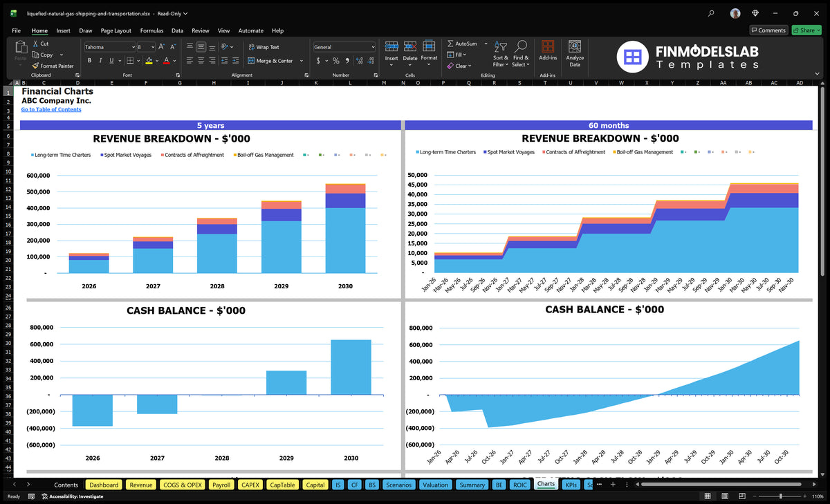Click the Add new sheet plus button
The width and height of the screenshot is (830, 504).
click(x=612, y=485)
